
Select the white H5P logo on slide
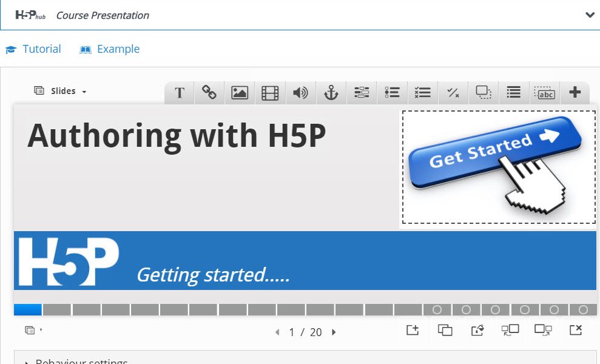coord(69,262)
